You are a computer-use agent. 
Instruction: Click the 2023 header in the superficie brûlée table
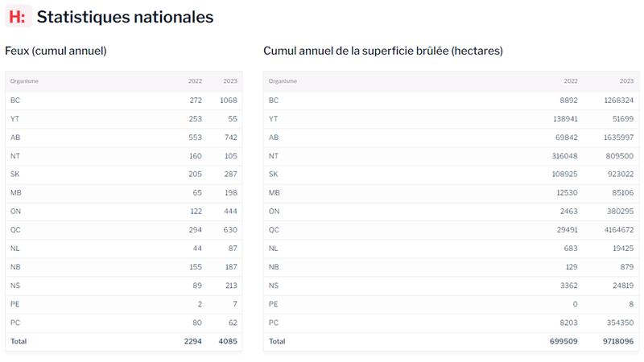pos(626,81)
